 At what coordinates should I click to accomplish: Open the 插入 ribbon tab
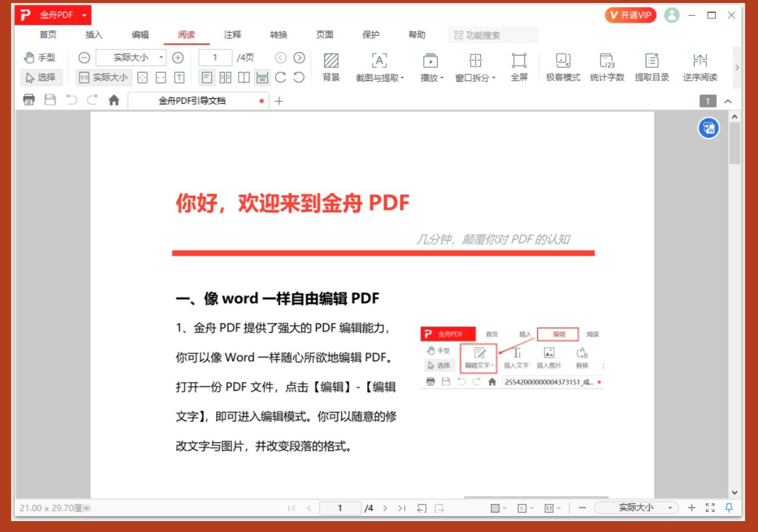click(94, 35)
